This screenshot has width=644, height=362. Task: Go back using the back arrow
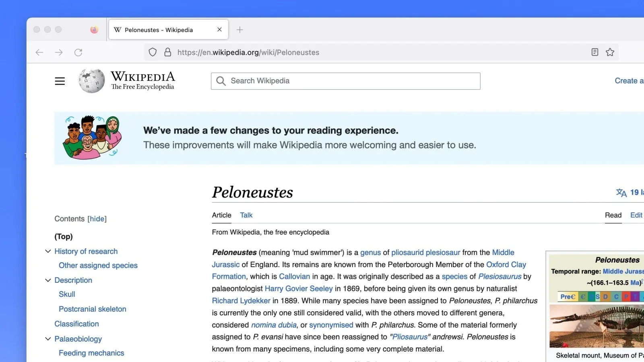[39, 52]
